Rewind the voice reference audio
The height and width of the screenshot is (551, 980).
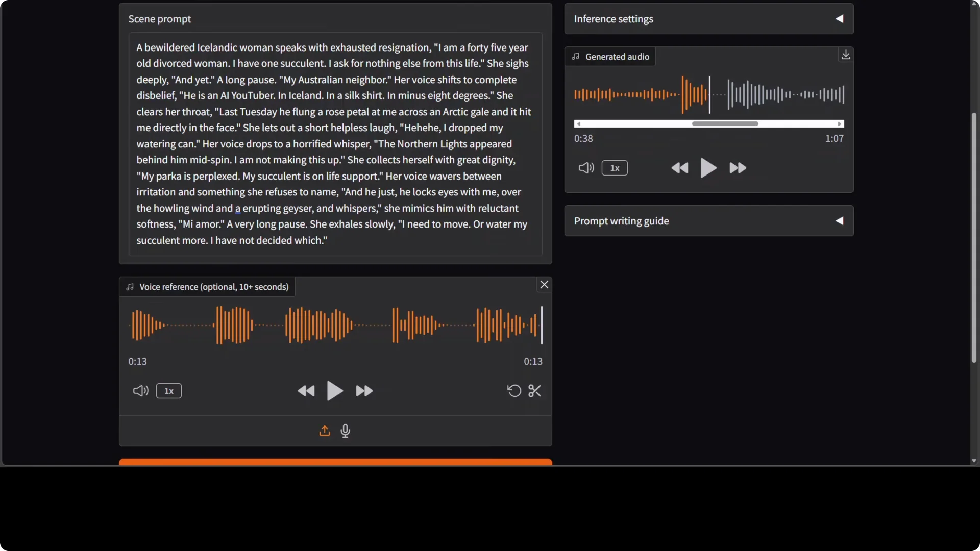306,391
